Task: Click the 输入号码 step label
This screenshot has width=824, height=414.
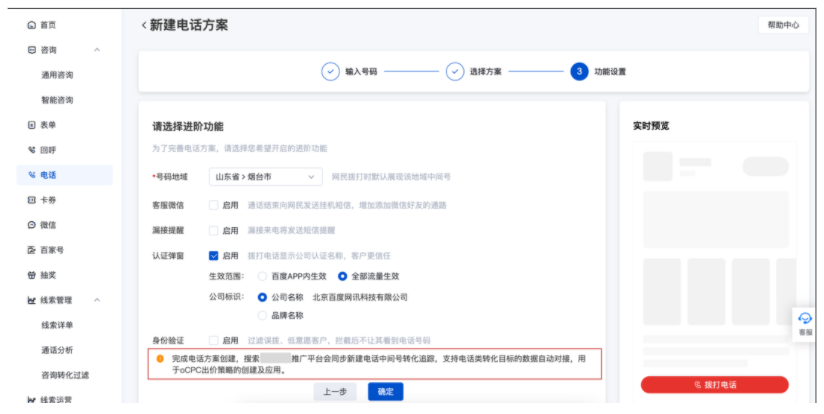Action: tap(361, 71)
